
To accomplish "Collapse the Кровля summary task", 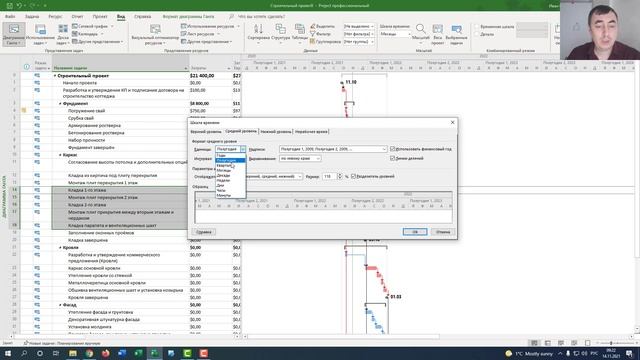I will coord(60,248).
